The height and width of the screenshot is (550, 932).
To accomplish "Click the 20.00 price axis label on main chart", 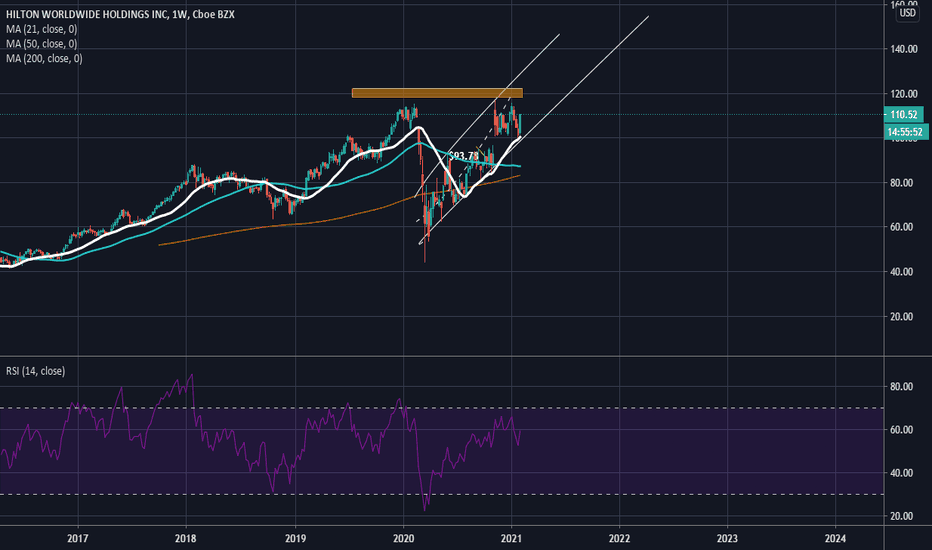I will [x=901, y=317].
